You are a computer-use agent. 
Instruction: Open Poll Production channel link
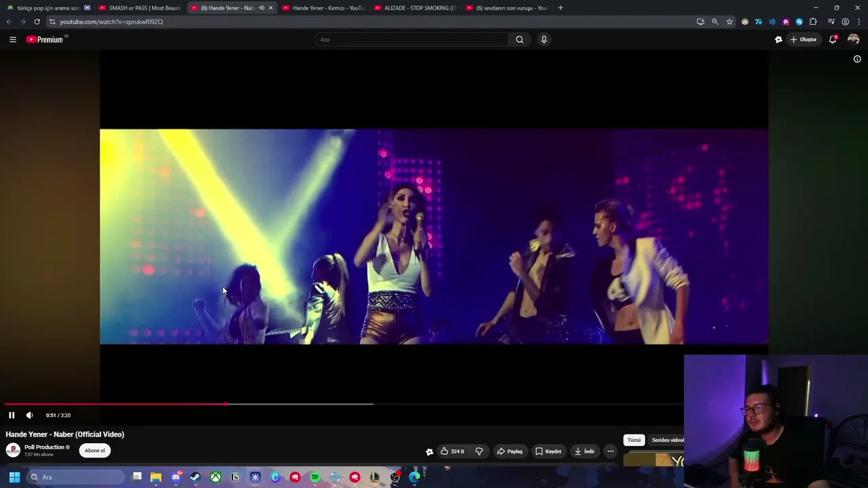[44, 447]
